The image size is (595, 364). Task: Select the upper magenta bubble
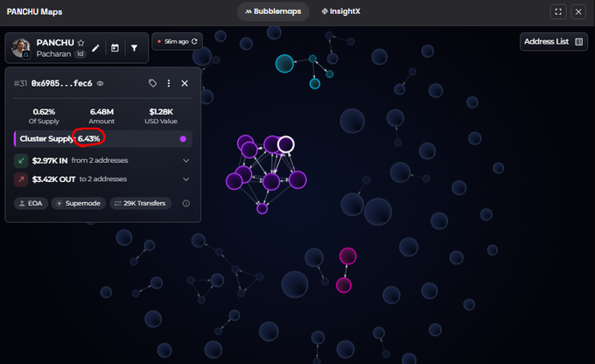(347, 256)
